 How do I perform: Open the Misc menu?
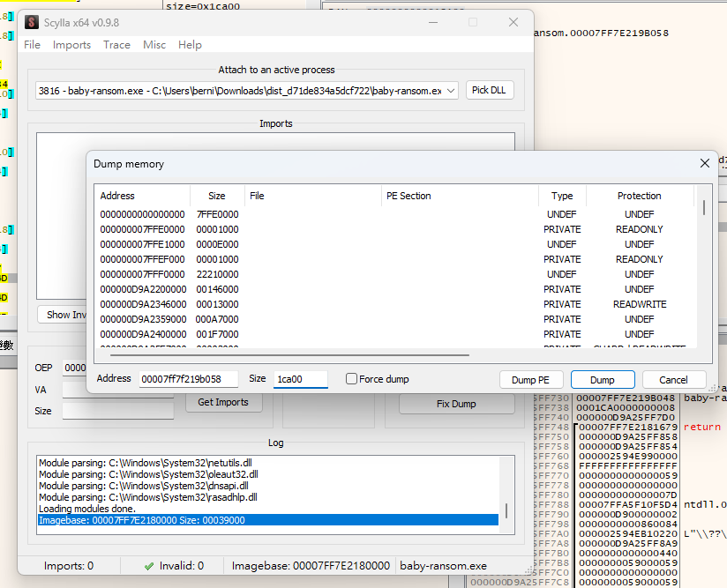tap(154, 45)
